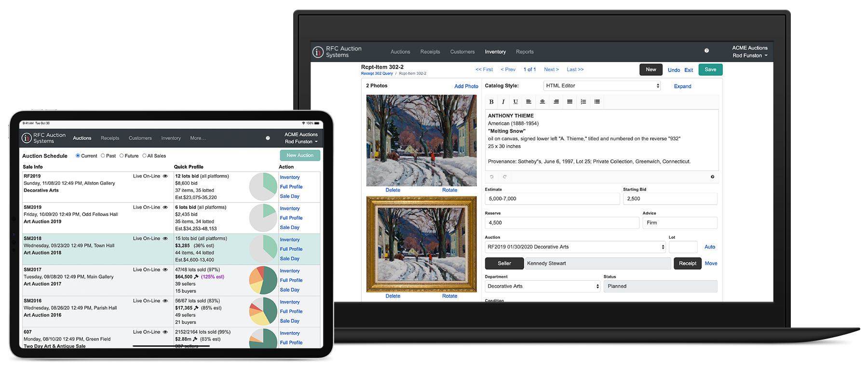Center-align the catalog text

(542, 102)
